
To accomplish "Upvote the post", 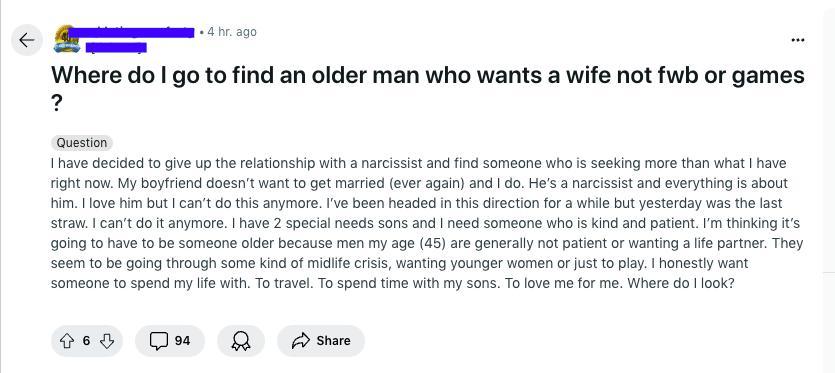I will pos(68,340).
